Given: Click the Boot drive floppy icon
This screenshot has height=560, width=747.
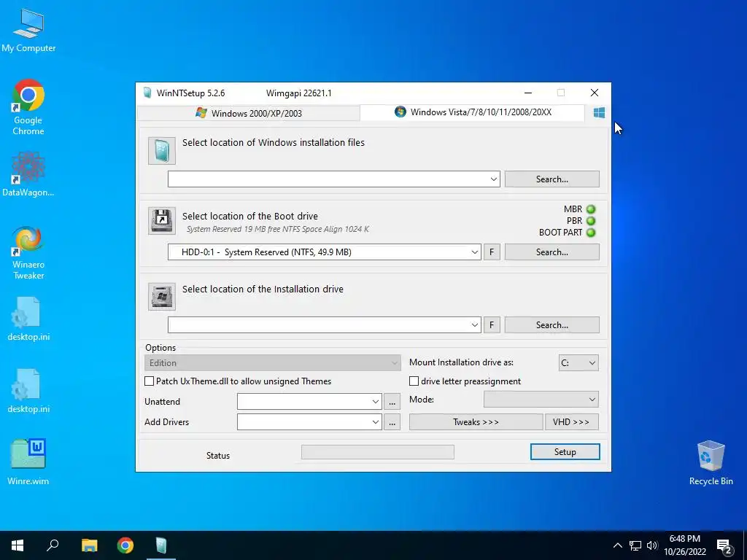Looking at the screenshot, I should (x=162, y=220).
